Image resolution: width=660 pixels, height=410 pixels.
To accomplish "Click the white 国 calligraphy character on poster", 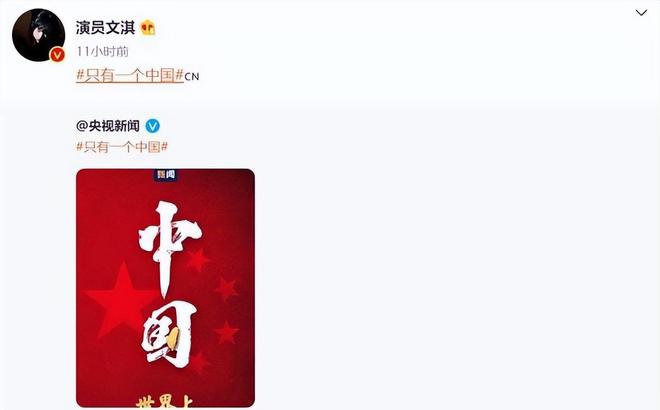I will pos(169,334).
